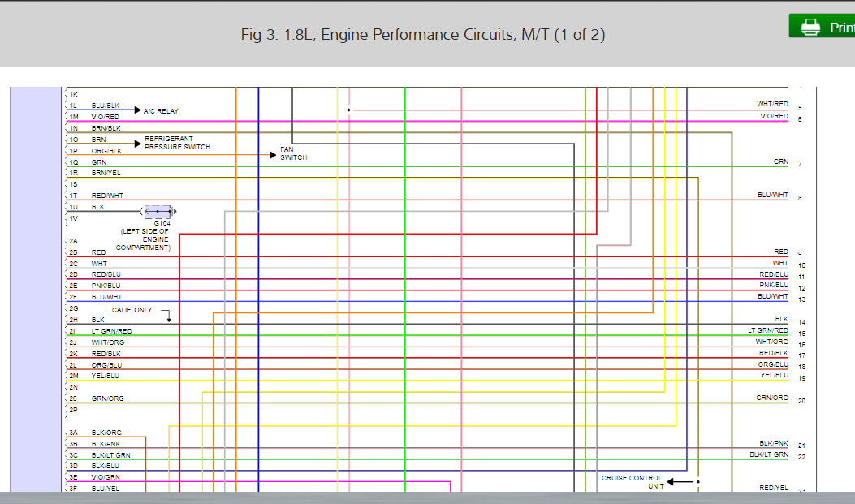Click the 'GRN/ORG' label beside number 20
855x504 pixels.
(x=772, y=398)
